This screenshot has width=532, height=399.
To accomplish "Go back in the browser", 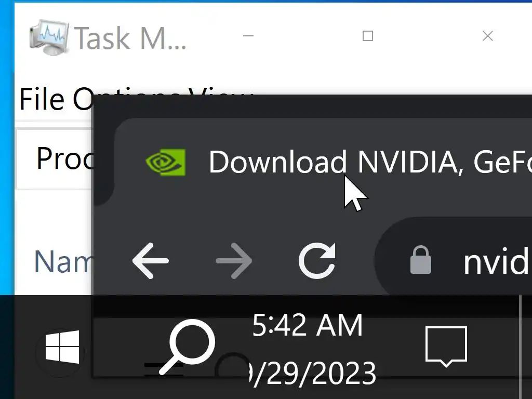I will click(150, 261).
